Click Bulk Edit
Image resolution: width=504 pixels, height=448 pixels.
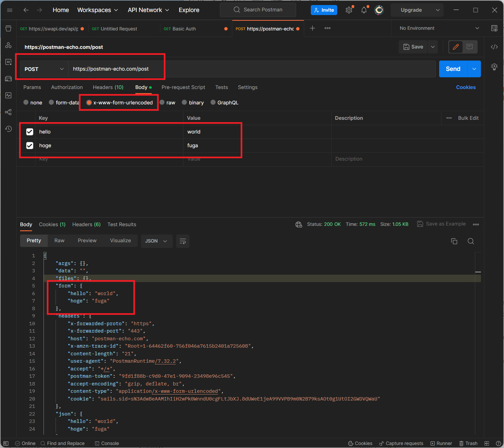point(468,118)
